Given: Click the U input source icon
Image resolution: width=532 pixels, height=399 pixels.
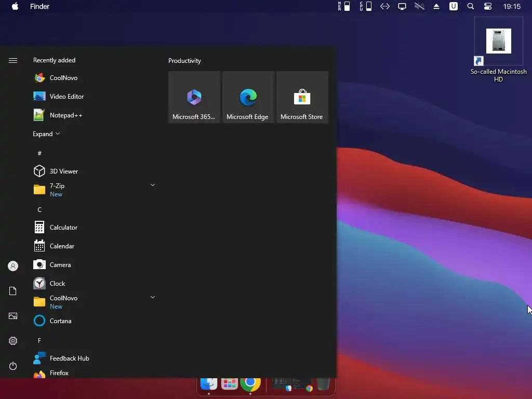Looking at the screenshot, I should click(454, 6).
